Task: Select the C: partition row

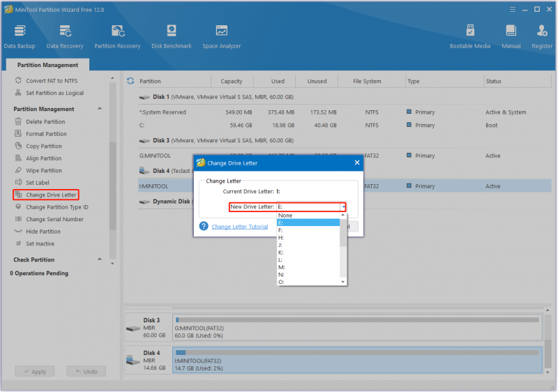Action: pyautogui.click(x=345, y=126)
